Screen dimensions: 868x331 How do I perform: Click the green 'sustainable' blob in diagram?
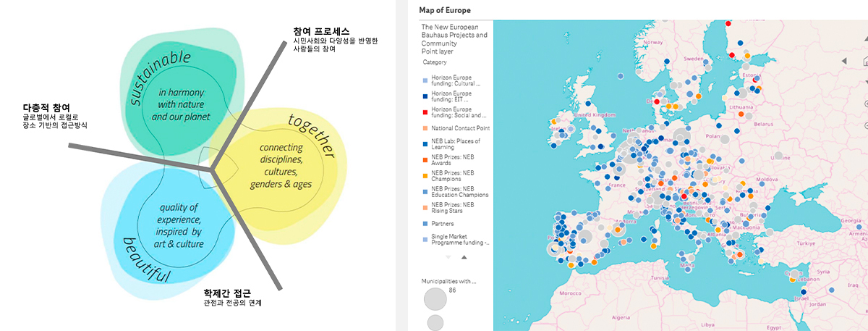point(181,94)
